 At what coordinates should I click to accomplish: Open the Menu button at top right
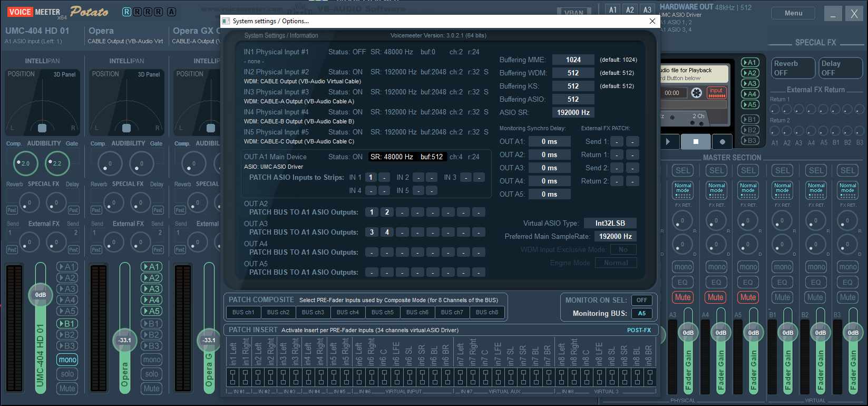(x=793, y=13)
